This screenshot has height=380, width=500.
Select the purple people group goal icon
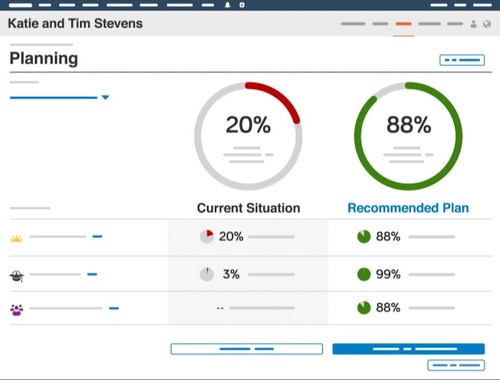(17, 310)
